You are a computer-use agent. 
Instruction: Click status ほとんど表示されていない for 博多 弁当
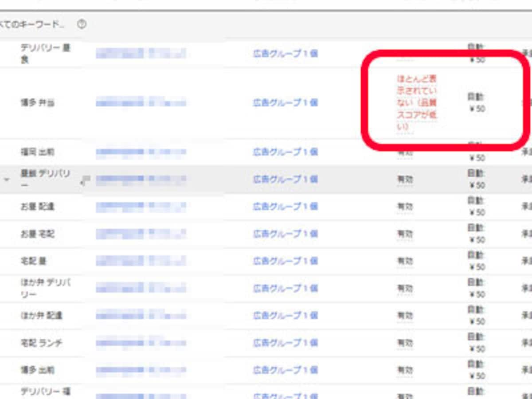[417, 103]
